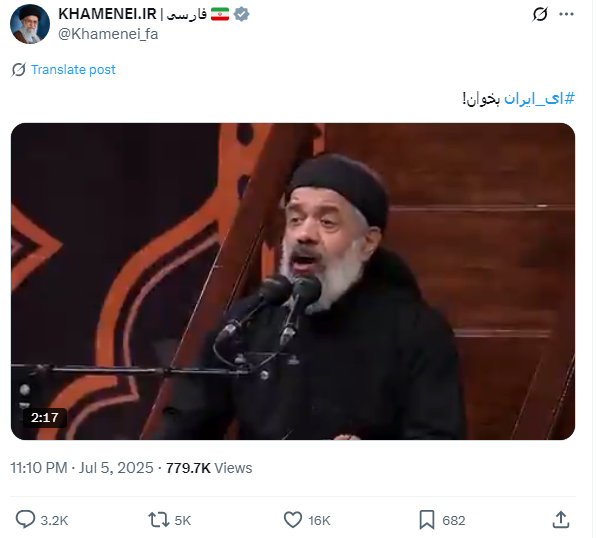The height and width of the screenshot is (538, 596).
Task: Like the post with heart icon
Action: click(293, 520)
